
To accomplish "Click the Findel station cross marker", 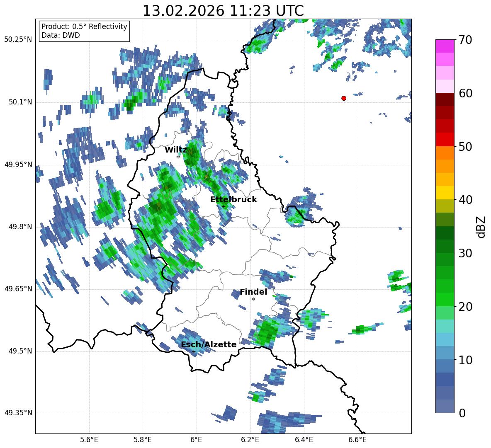I will (253, 299).
